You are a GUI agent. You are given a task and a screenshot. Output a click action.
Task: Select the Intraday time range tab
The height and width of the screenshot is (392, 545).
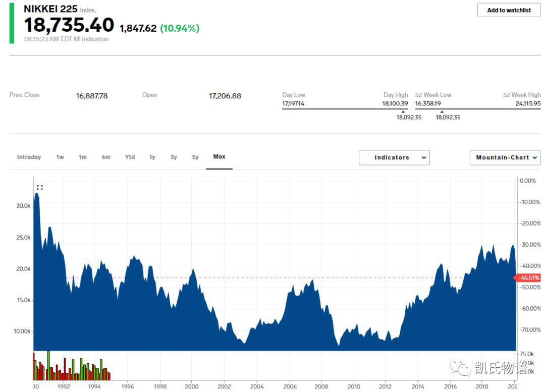(29, 157)
